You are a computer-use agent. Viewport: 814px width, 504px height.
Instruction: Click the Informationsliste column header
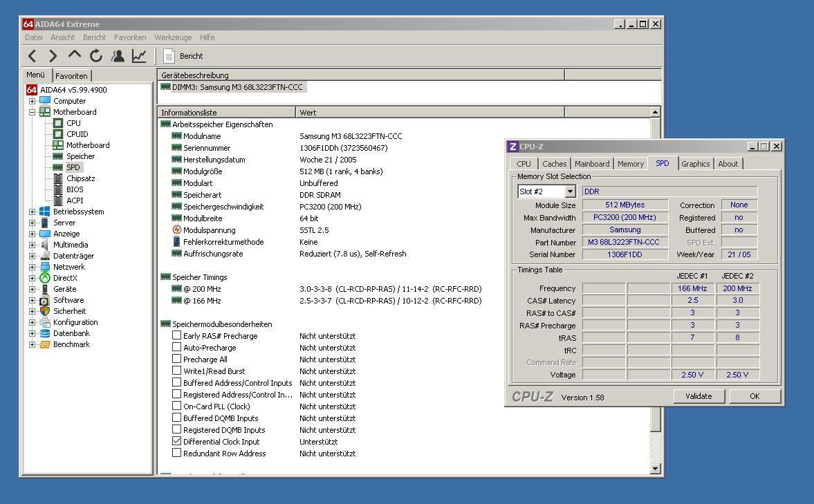(x=226, y=113)
